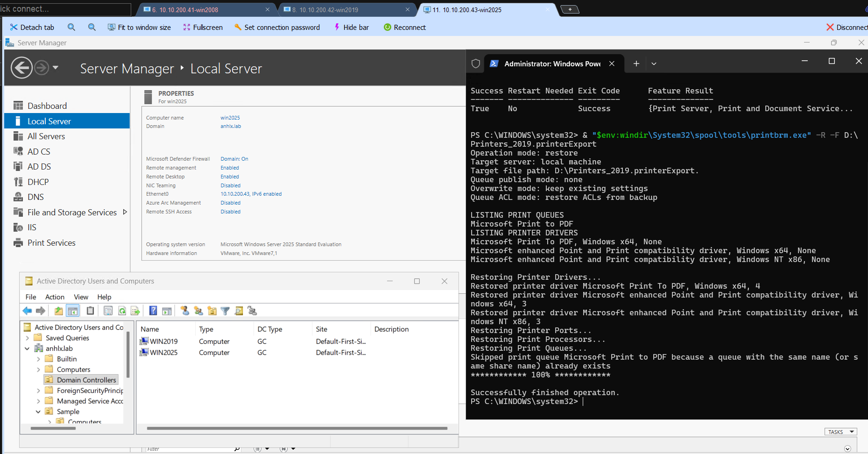This screenshot has height=454, width=868.
Task: Open the View menu in ADUC
Action: tap(81, 297)
